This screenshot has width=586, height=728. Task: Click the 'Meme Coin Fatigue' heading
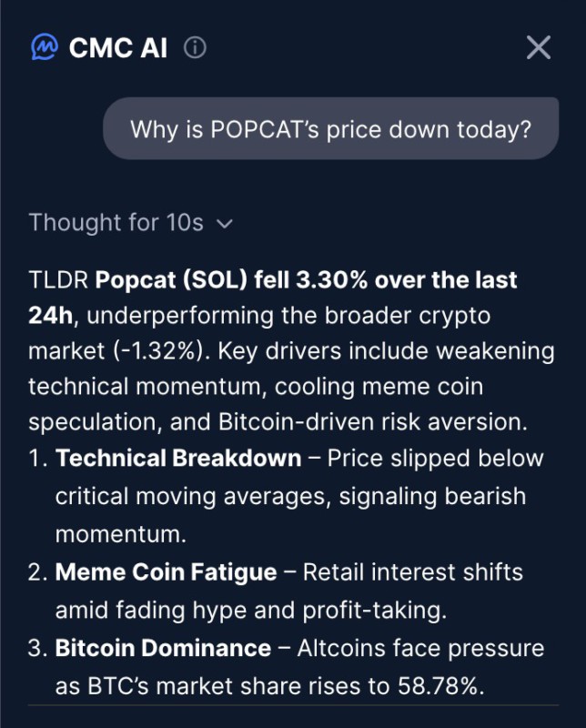tap(166, 572)
